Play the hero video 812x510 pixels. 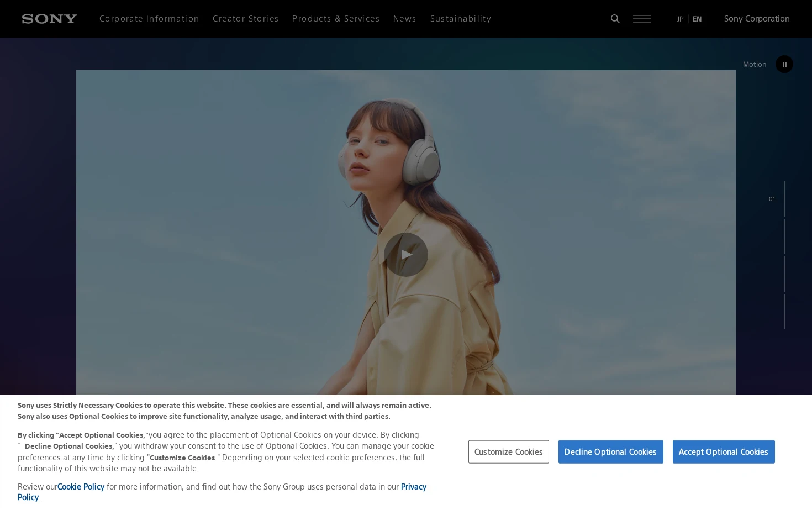click(x=406, y=255)
